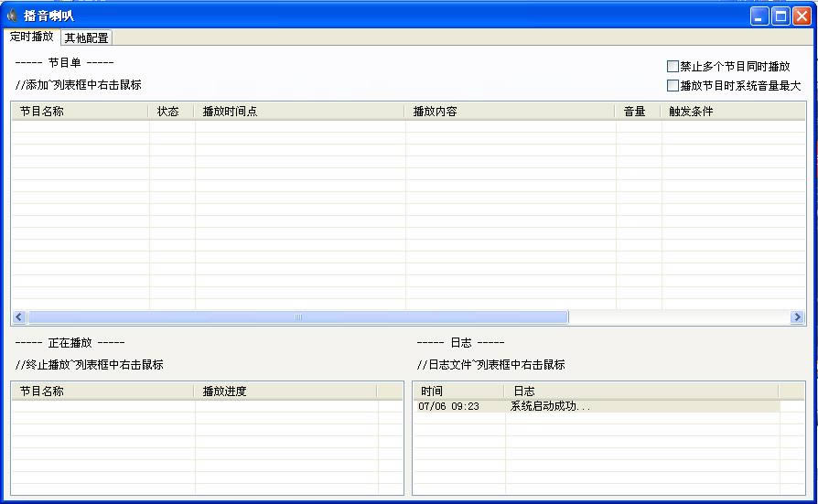Toggle 播放节目时系统音量最大 checkbox
This screenshot has width=818, height=504.
click(x=673, y=86)
